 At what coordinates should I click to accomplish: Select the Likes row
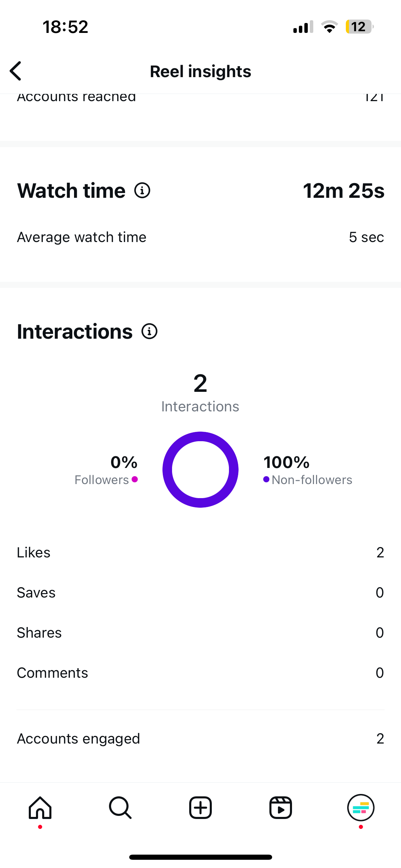click(x=200, y=553)
